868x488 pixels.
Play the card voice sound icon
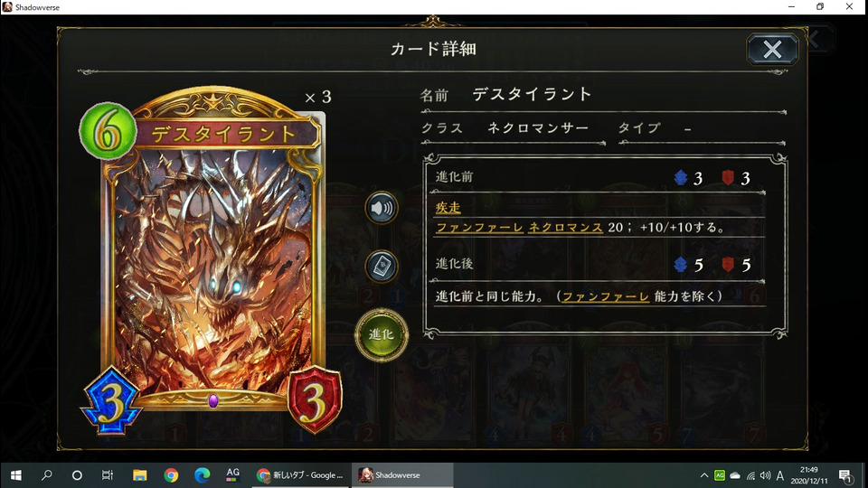click(x=382, y=208)
